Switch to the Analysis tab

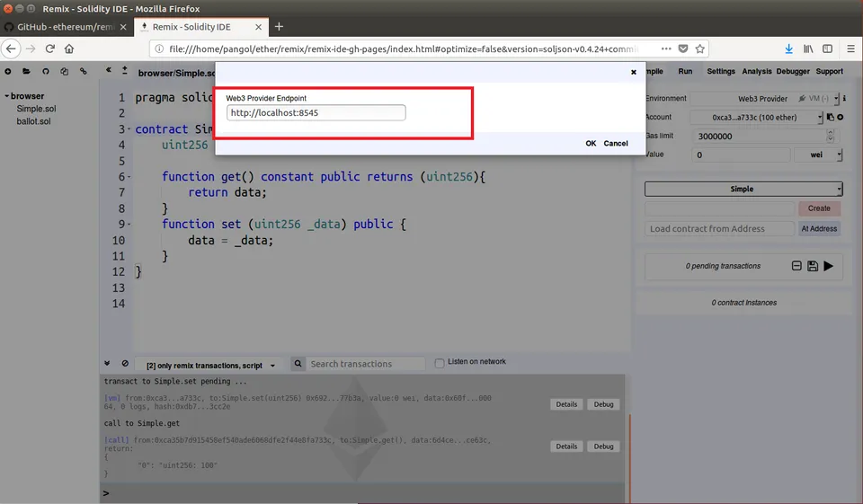click(x=757, y=72)
